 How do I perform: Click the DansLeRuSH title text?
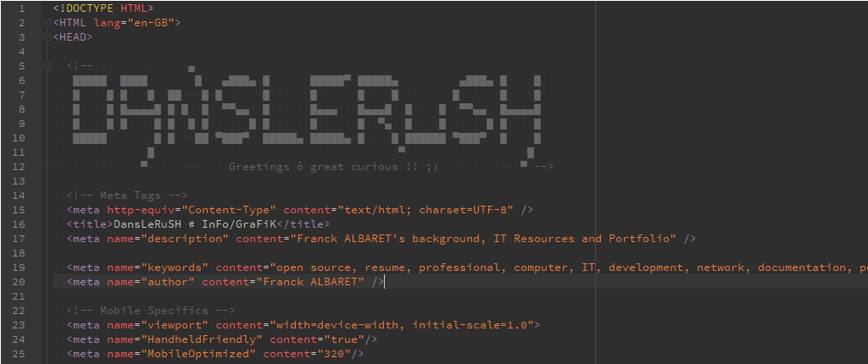195,224
